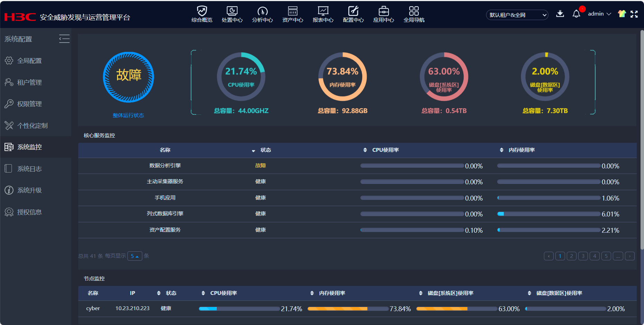Click the 内存使用率 73.84% gauge
644x325 pixels.
(342, 77)
